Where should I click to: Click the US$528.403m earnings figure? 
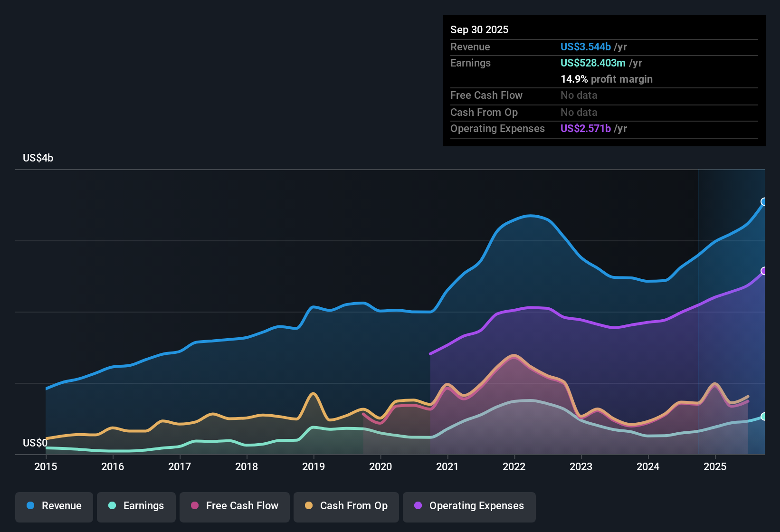[x=592, y=63]
